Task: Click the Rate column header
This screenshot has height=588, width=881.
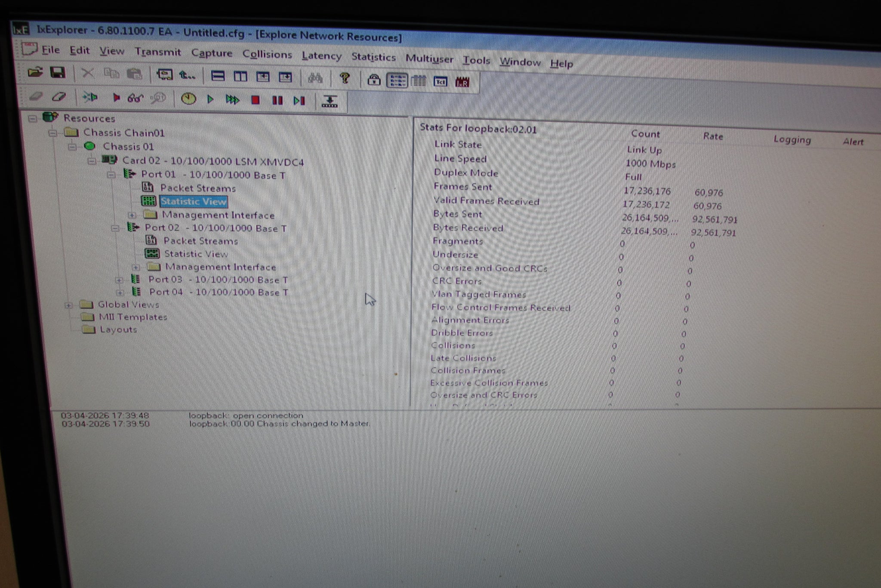Action: click(x=712, y=136)
